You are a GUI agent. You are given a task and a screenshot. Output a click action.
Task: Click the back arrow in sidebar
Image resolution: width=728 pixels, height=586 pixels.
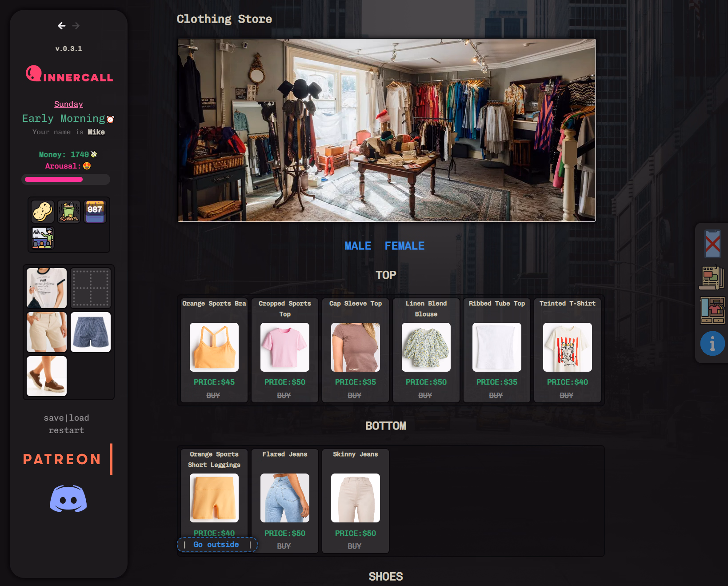[x=62, y=26]
